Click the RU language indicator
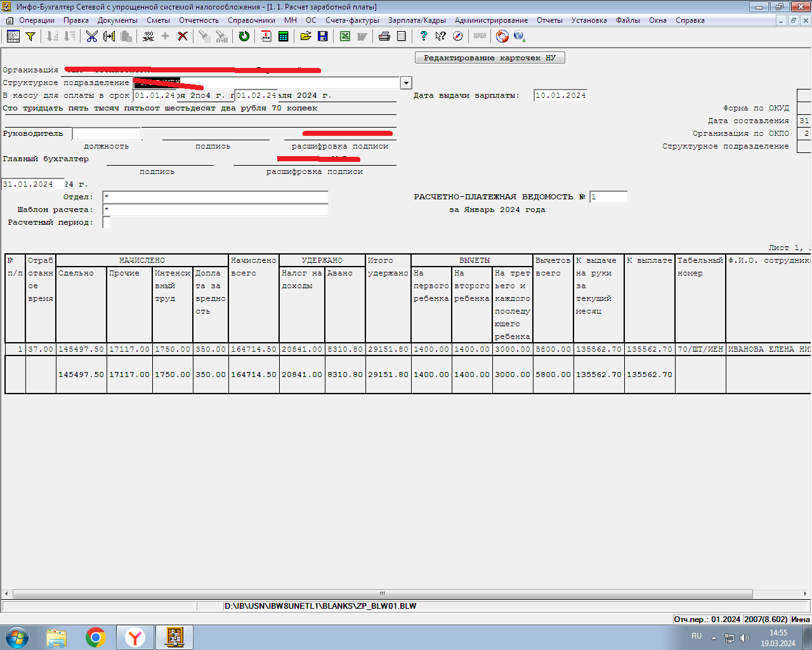This screenshot has width=812, height=650. (x=697, y=636)
